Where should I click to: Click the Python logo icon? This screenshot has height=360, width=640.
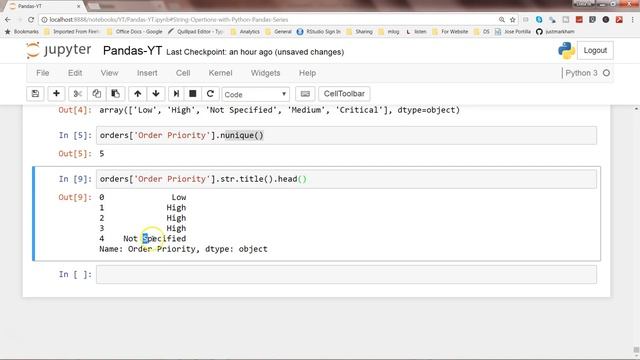coord(566,50)
